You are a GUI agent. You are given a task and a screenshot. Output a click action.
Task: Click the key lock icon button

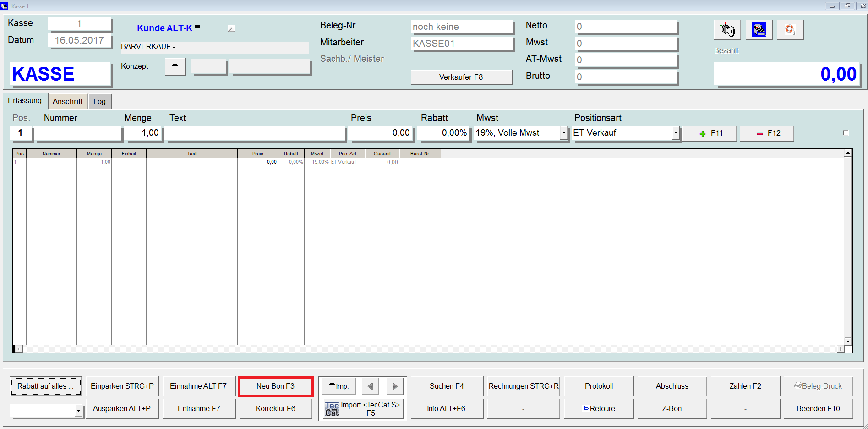(727, 30)
